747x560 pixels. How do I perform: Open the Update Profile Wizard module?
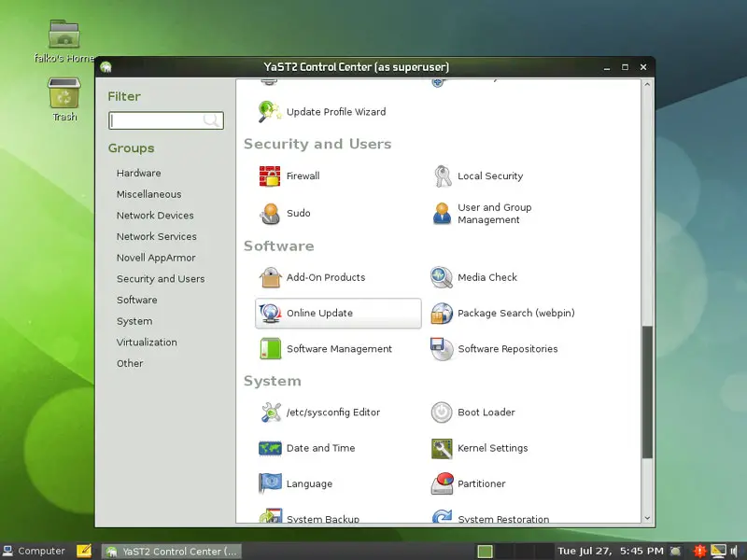pyautogui.click(x=322, y=112)
